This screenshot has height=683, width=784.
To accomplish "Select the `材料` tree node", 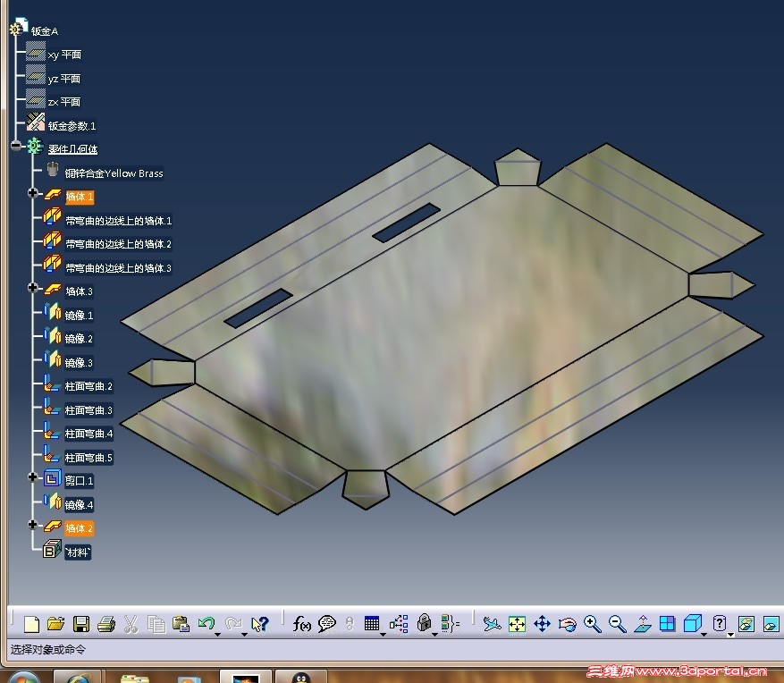I will tap(78, 552).
